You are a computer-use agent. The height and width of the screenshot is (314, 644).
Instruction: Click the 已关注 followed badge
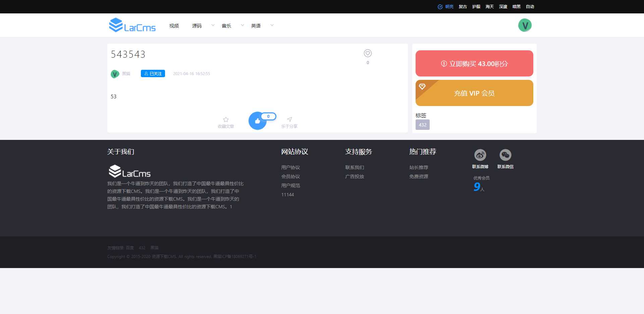153,73
